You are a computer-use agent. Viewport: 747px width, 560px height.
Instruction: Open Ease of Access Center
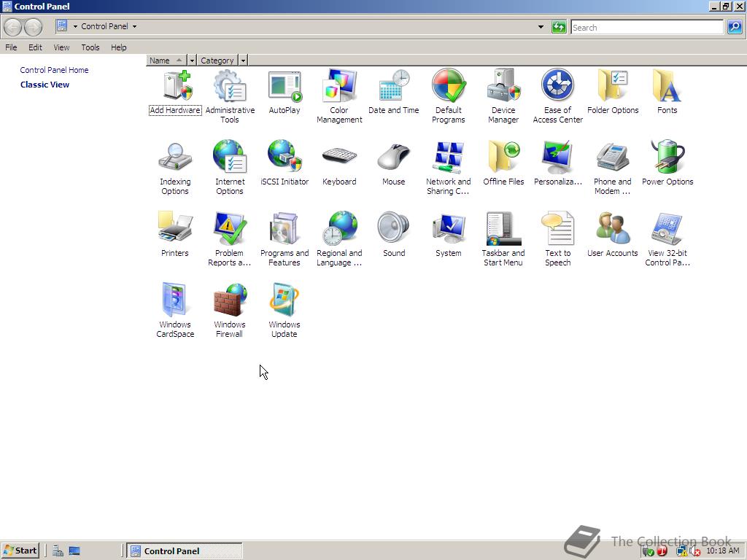pos(558,96)
